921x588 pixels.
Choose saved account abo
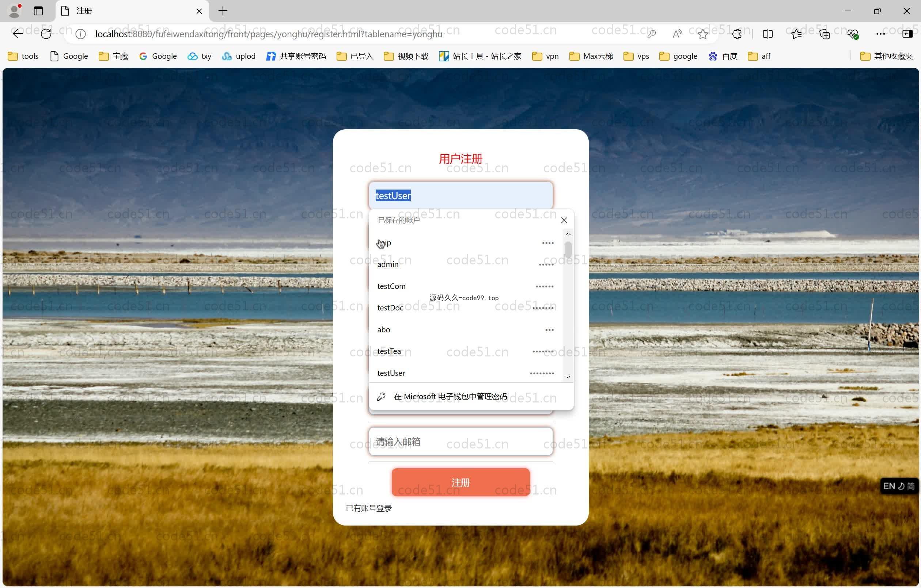click(x=466, y=329)
